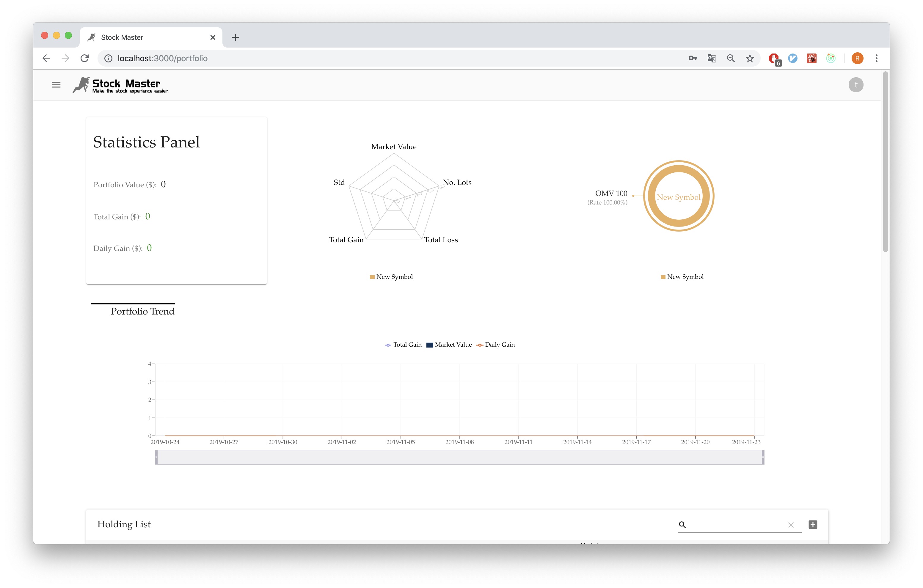The height and width of the screenshot is (588, 923).
Task: Toggle Market Value series in trend legend
Action: click(x=449, y=345)
